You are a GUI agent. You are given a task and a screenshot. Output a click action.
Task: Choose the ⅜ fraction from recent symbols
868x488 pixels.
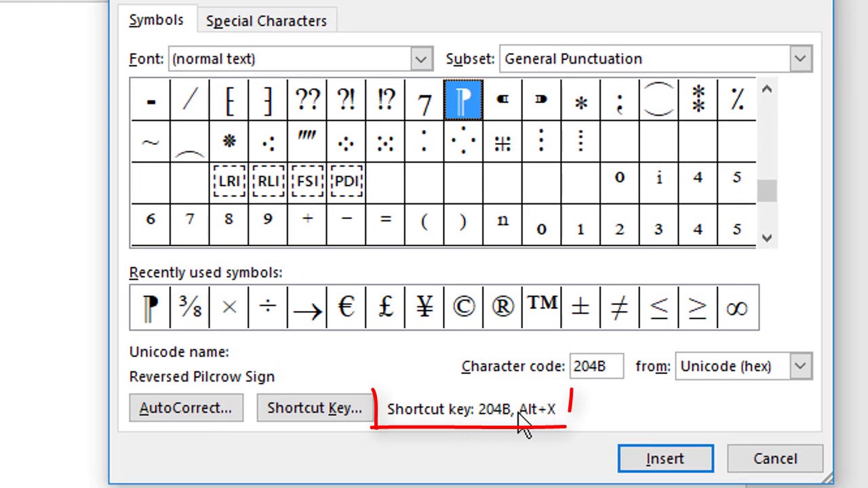[x=190, y=308]
